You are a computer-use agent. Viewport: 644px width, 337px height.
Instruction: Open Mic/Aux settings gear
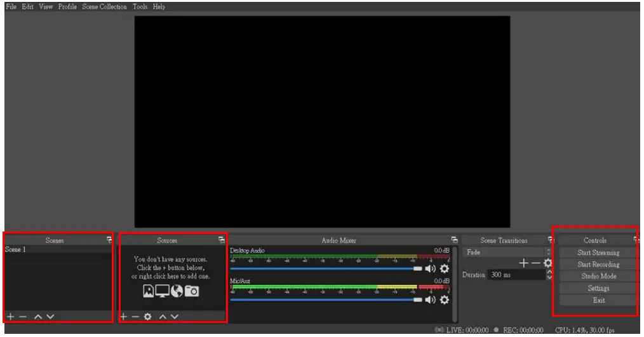pos(445,300)
